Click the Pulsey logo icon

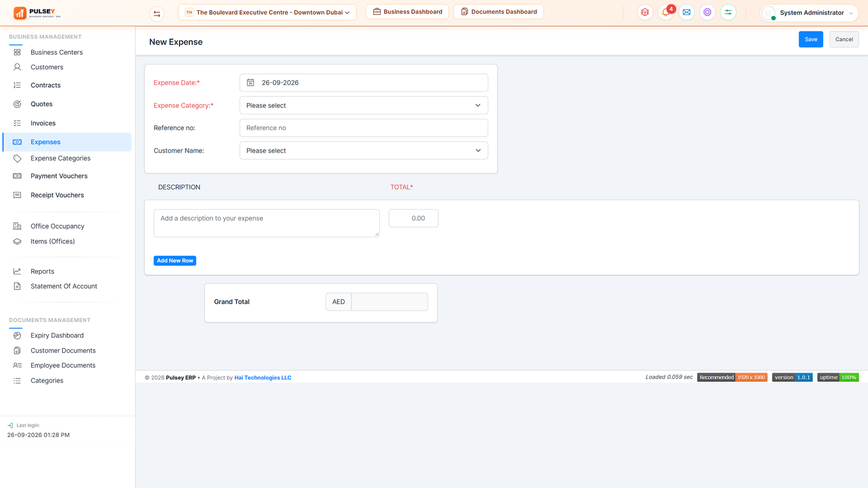pos(20,12)
